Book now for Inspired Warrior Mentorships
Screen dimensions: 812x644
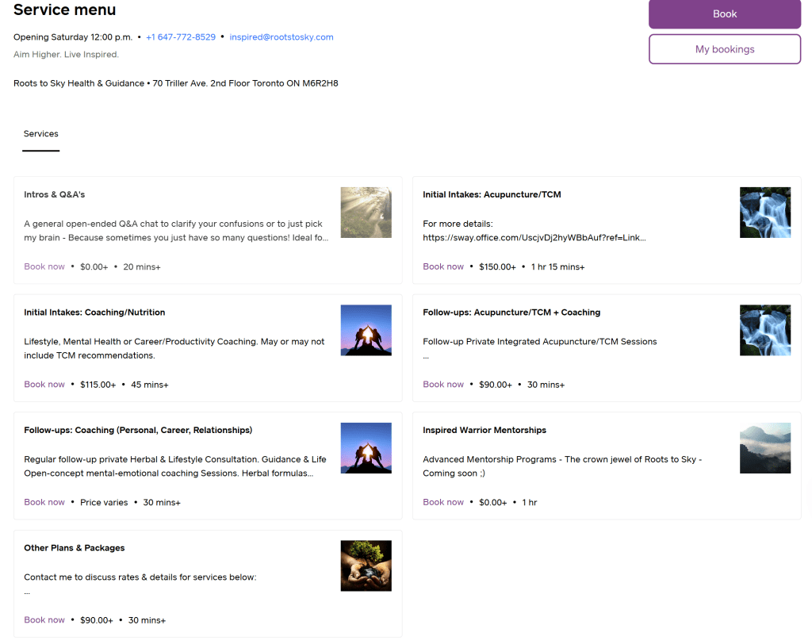pyautogui.click(x=443, y=502)
